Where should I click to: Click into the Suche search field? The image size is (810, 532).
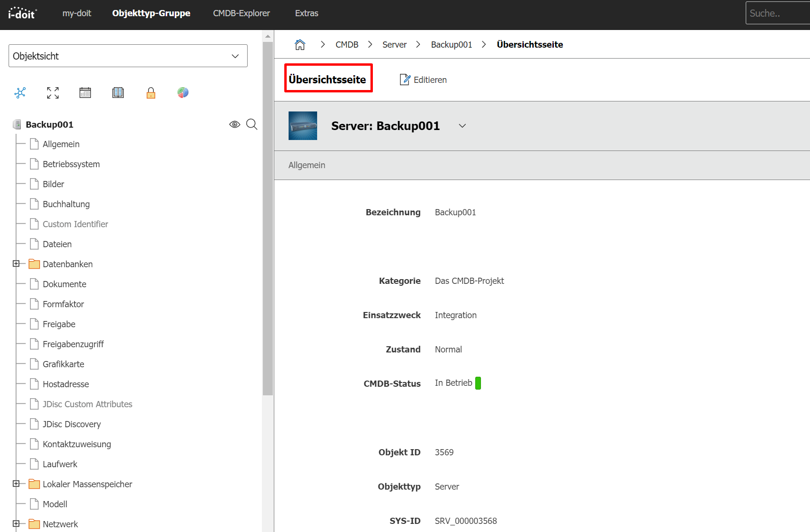[x=777, y=13]
